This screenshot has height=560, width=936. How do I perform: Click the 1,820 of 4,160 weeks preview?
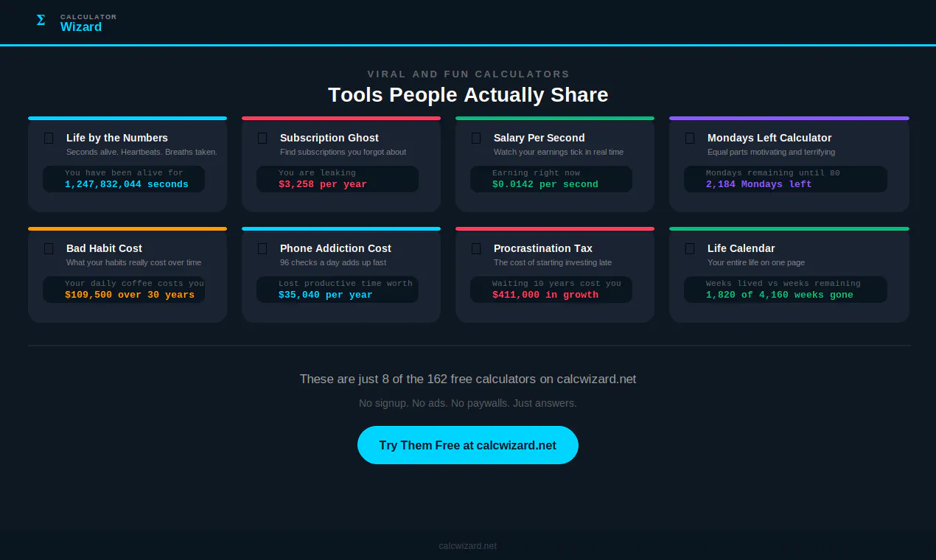click(x=786, y=290)
